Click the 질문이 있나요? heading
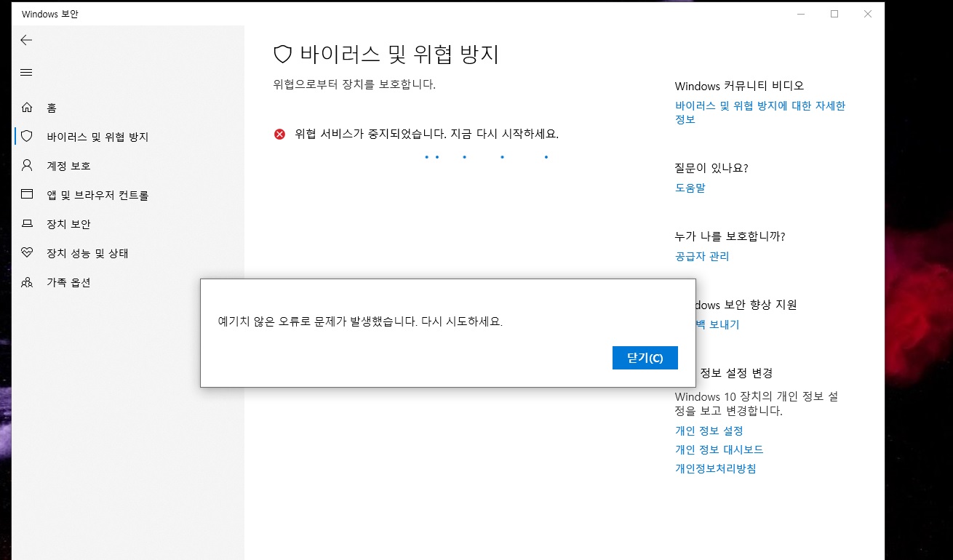The height and width of the screenshot is (560, 953). click(x=711, y=168)
